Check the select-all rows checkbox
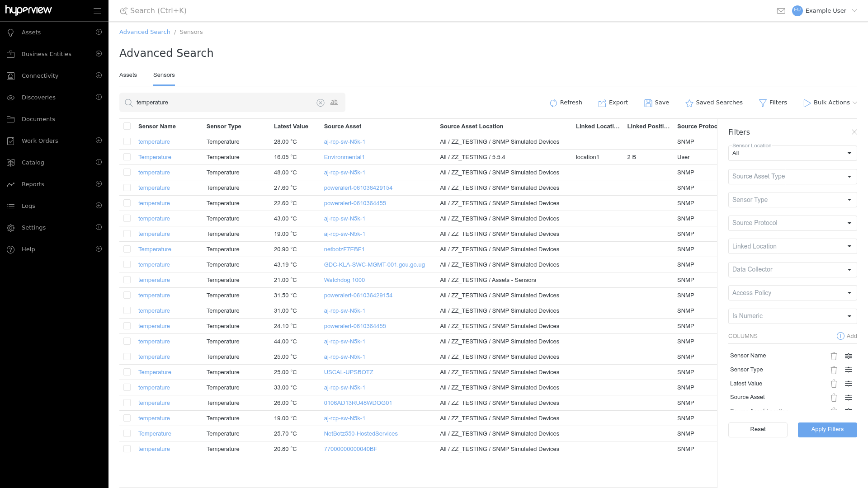Screen dimensions: 868x488 [127, 127]
